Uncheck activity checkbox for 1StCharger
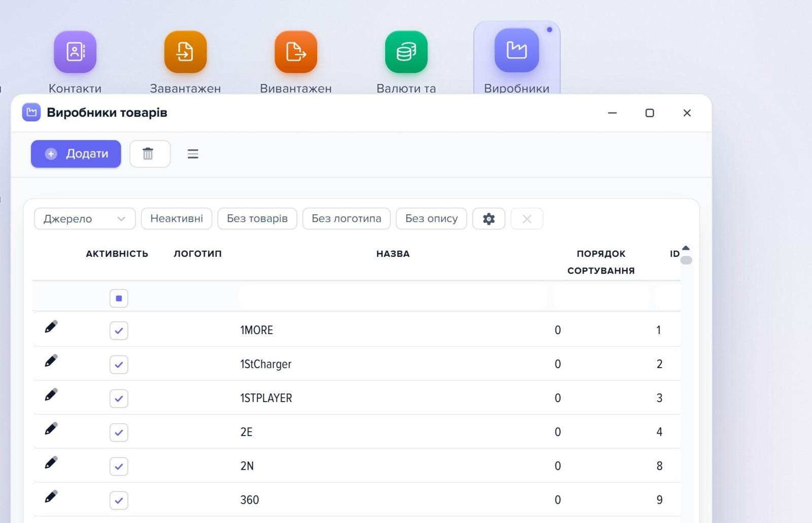812x523 pixels. (119, 365)
